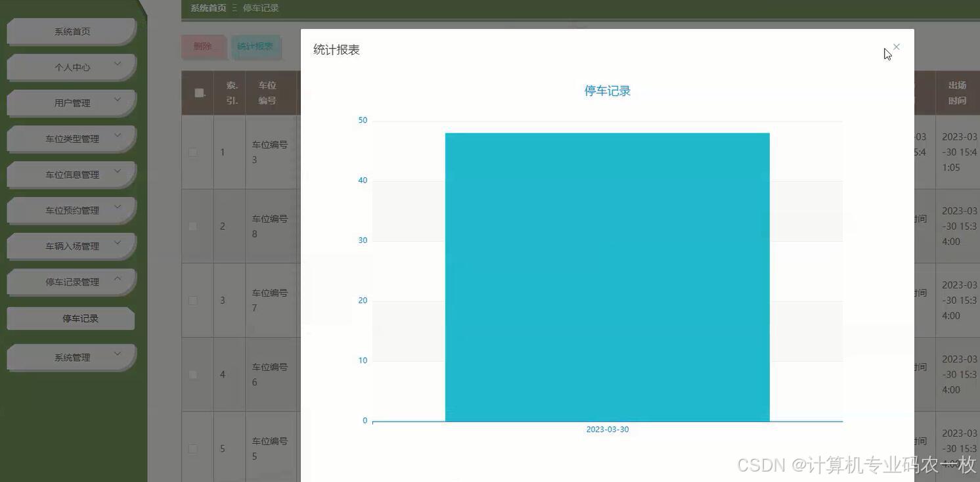Viewport: 980px width, 482px height.
Task: Click the 出场时间 column header
Action: [957, 93]
